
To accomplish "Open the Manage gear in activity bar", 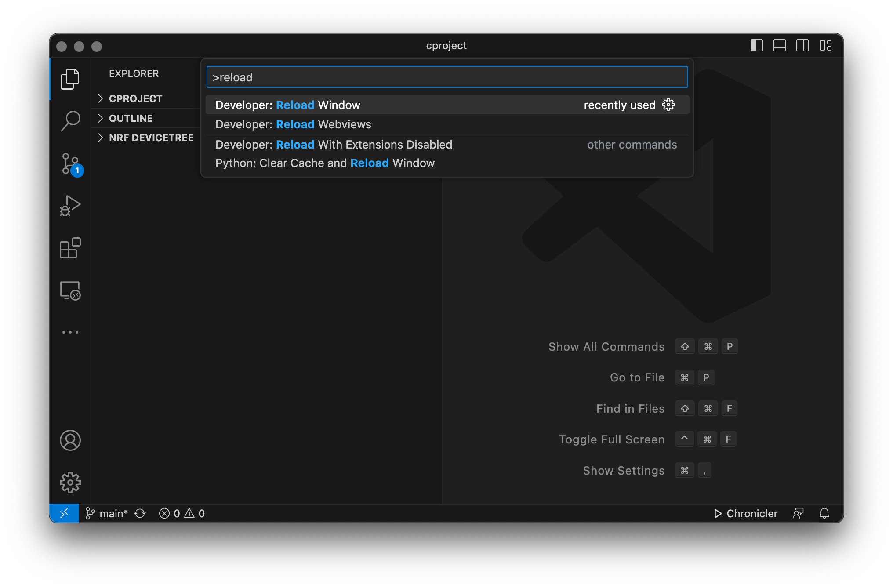I will (70, 483).
